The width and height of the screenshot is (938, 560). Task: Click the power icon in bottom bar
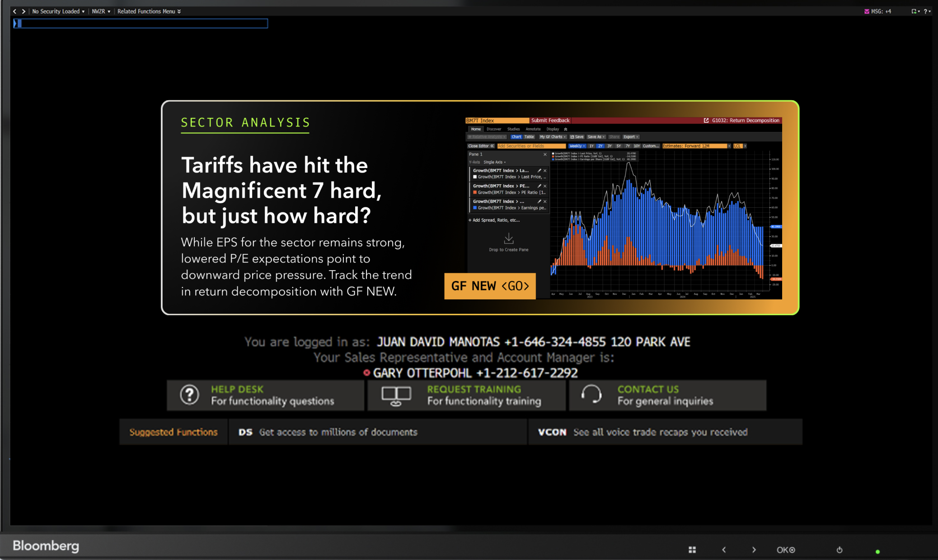click(840, 550)
